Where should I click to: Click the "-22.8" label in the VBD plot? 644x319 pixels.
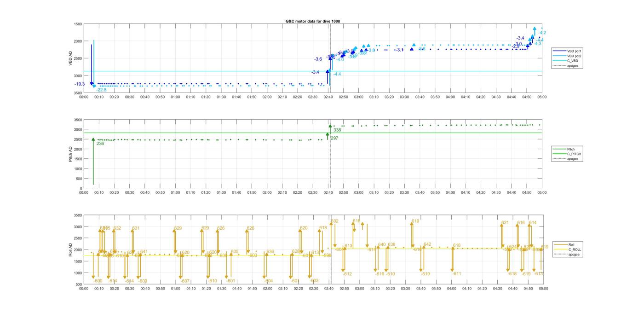(x=101, y=90)
